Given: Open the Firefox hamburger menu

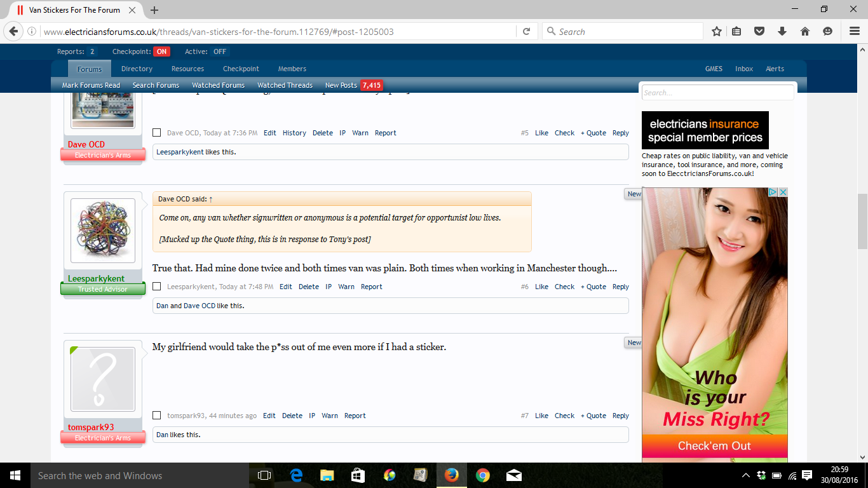Looking at the screenshot, I should [855, 31].
